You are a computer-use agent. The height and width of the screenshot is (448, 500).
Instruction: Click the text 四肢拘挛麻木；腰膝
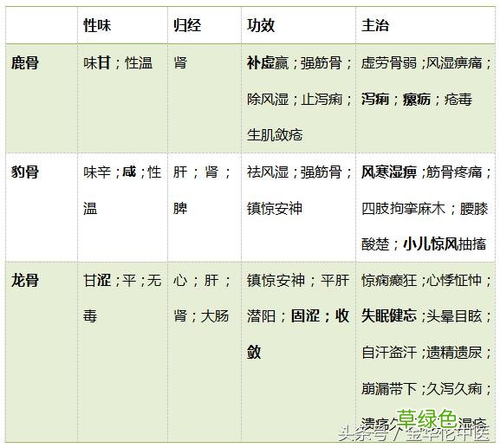pos(425,208)
